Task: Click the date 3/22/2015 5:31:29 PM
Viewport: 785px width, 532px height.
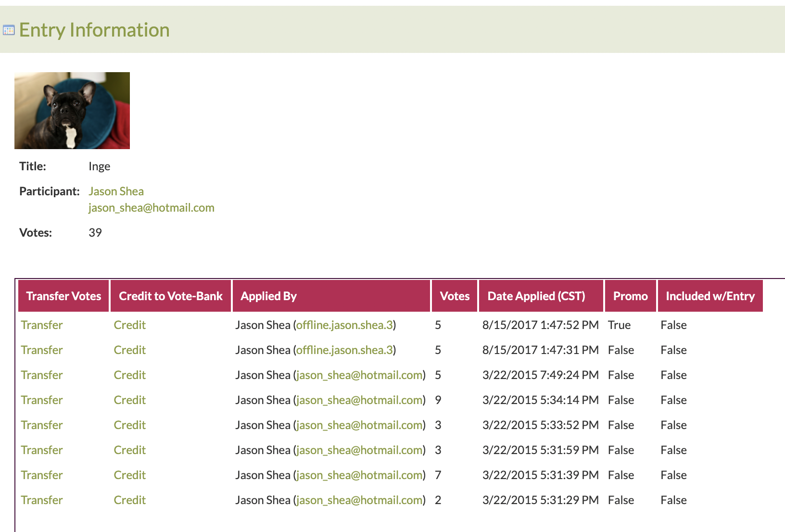Action: click(x=541, y=500)
